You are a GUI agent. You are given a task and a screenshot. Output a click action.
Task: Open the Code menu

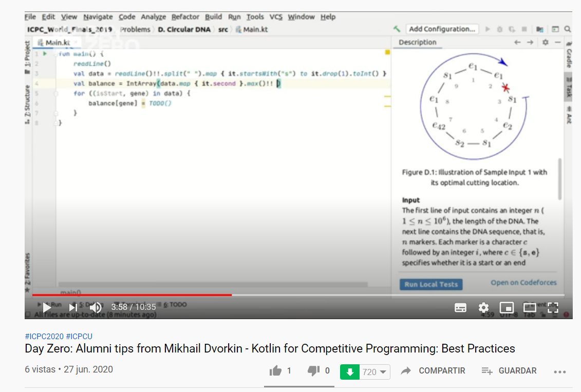[x=127, y=16]
